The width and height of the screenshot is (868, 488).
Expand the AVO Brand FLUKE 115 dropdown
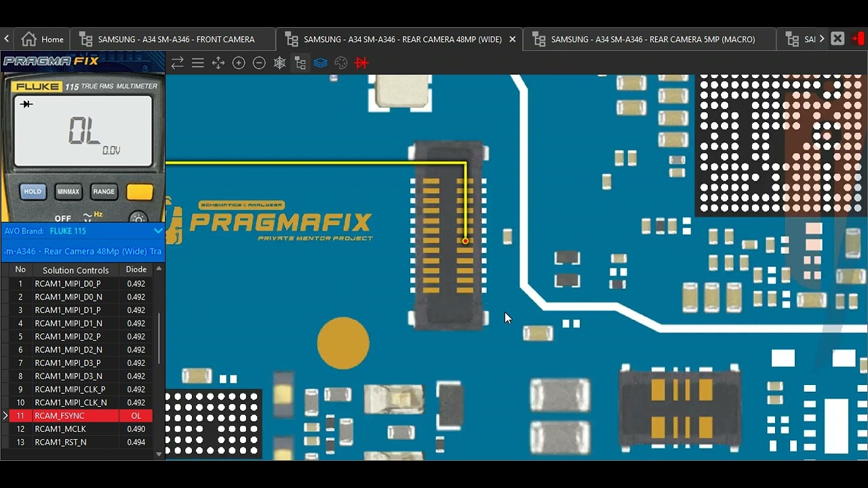158,231
